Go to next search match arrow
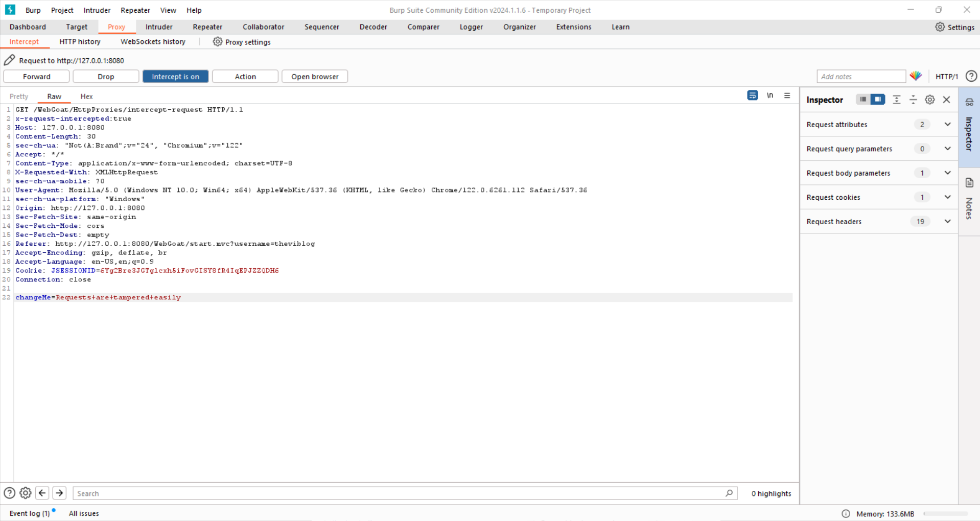This screenshot has height=521, width=980. [59, 493]
